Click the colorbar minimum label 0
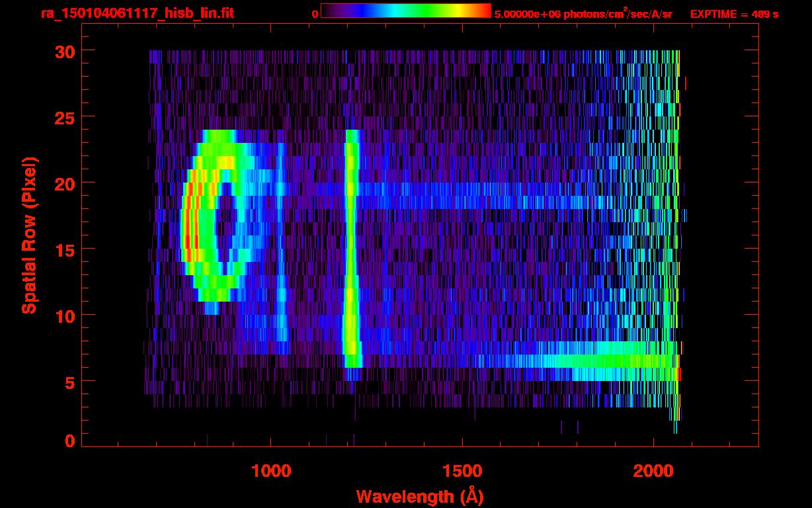 click(315, 14)
